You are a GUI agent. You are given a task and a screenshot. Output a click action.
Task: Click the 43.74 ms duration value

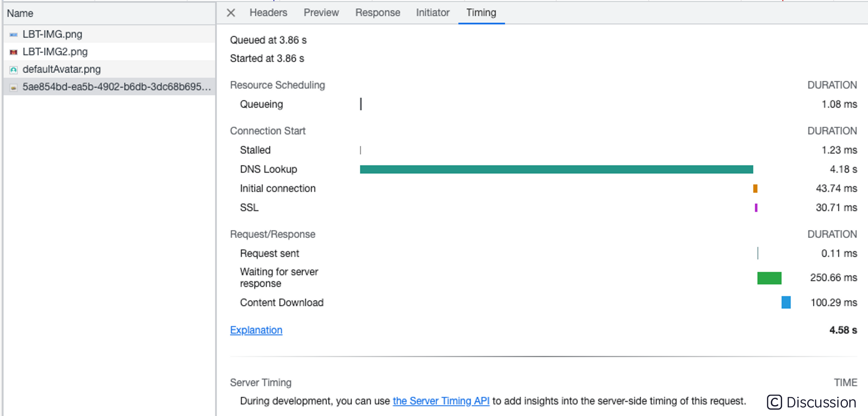[836, 188]
